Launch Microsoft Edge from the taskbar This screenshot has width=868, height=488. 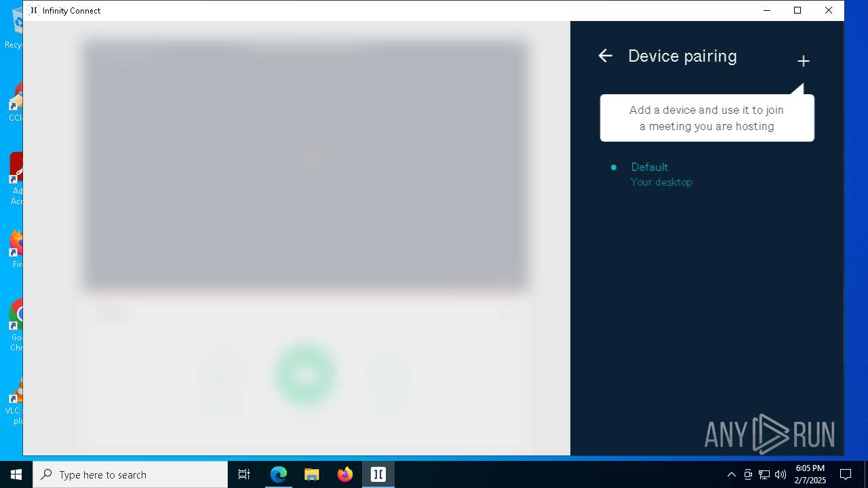[279, 474]
